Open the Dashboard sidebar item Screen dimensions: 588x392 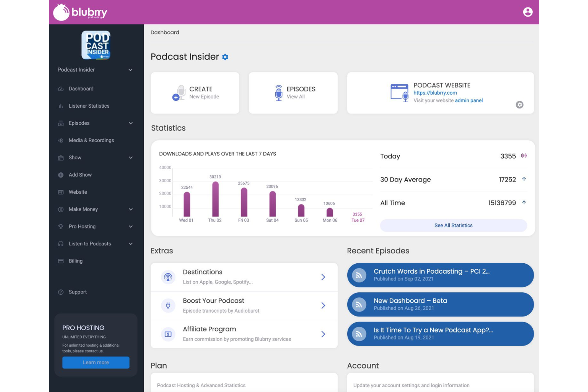pos(81,89)
